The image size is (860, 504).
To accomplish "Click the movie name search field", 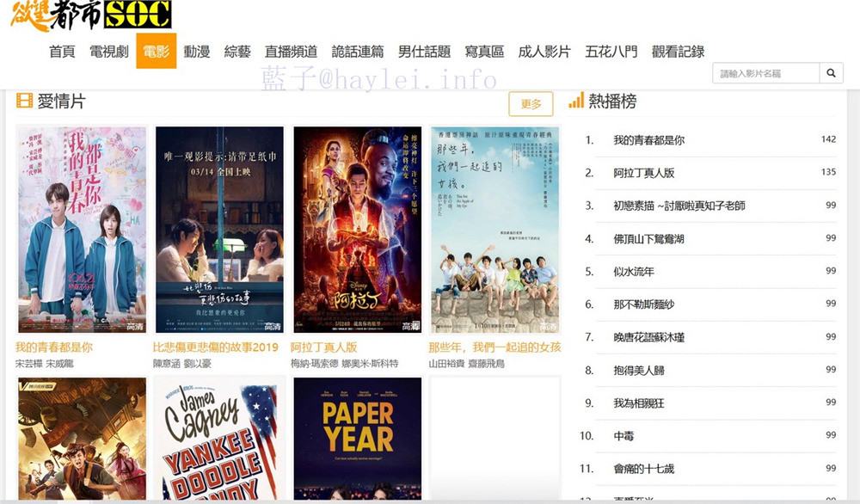I will coord(766,73).
